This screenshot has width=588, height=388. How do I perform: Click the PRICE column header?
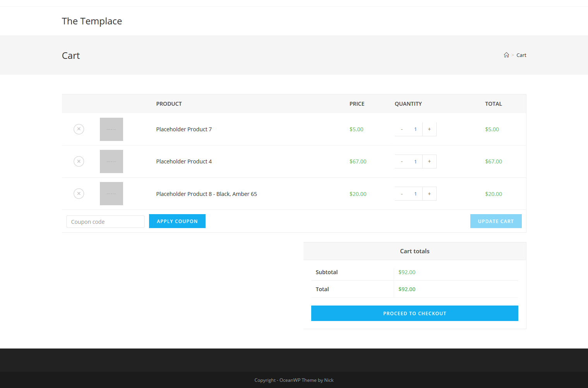[x=357, y=104]
